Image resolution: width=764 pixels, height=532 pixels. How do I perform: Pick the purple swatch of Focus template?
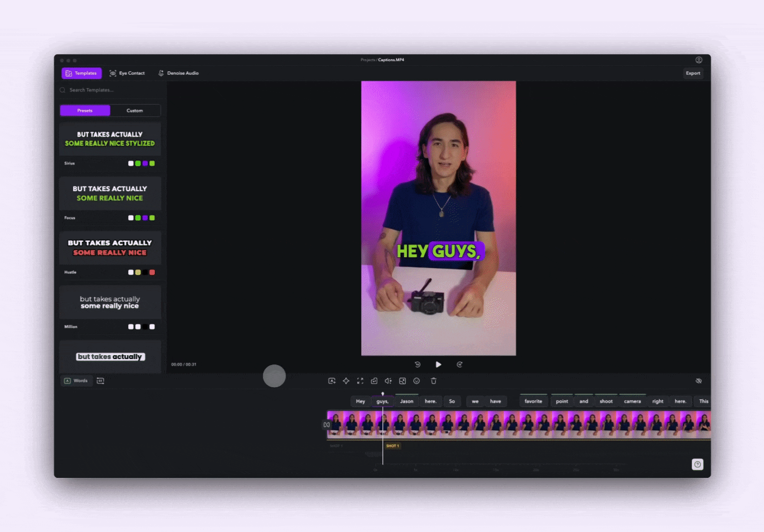coord(145,218)
